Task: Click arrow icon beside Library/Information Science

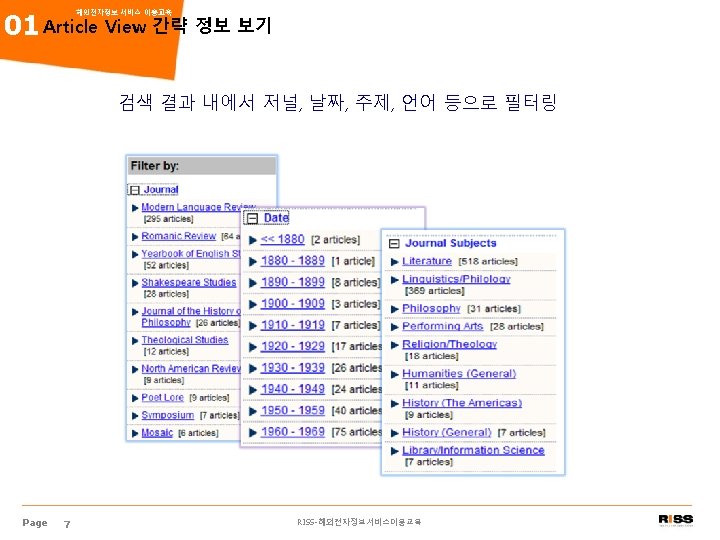Action: 394,451
